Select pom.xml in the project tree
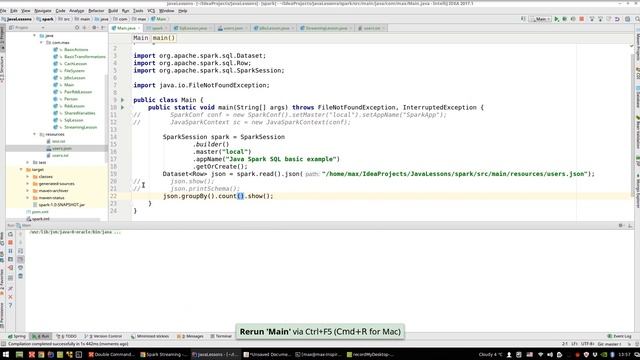 40,212
